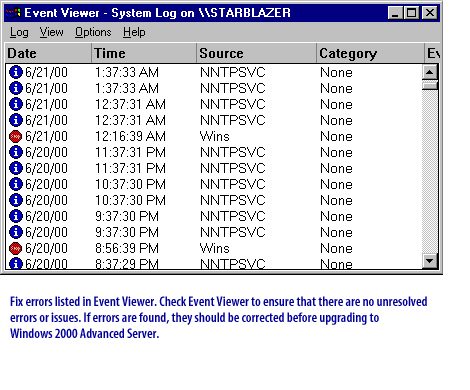The height and width of the screenshot is (390, 470).
Task: Click the information icon on the 8:37:29 PM row
Action: [x=15, y=263]
